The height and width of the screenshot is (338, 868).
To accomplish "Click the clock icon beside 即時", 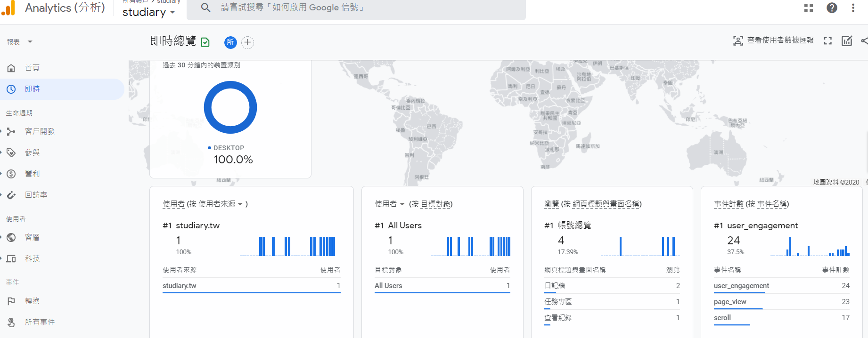I will coord(11,89).
